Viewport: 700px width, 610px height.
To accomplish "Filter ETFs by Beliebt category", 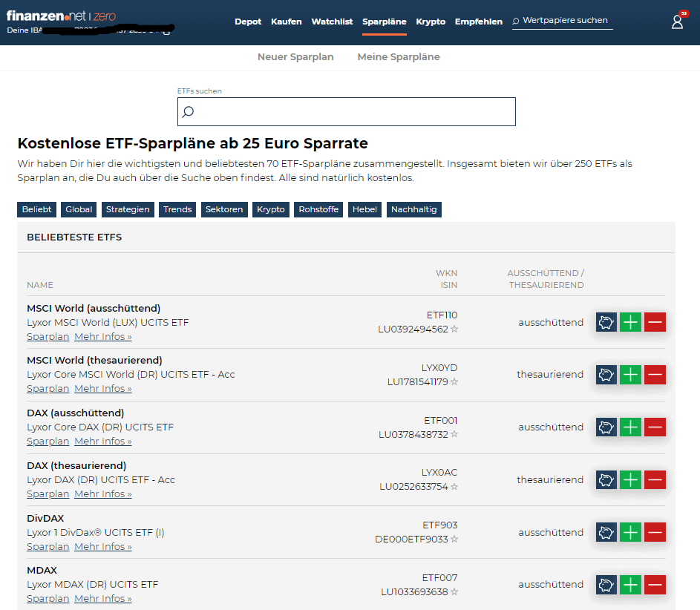I will 36,209.
